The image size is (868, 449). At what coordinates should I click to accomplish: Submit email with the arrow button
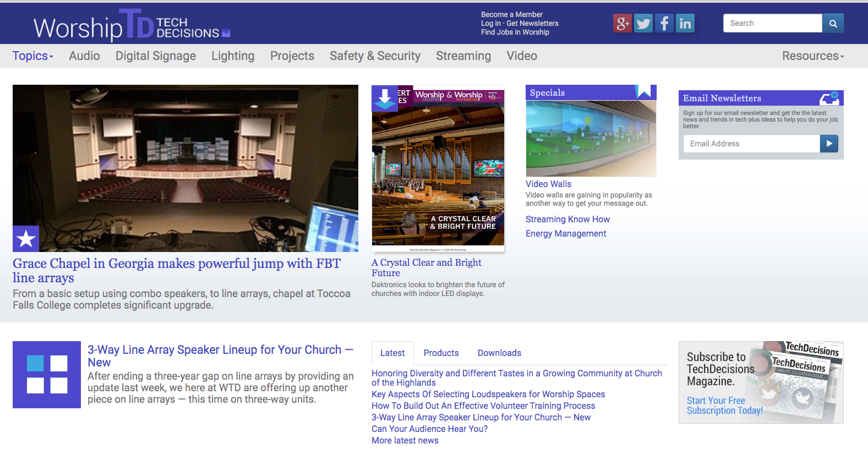[x=829, y=144]
